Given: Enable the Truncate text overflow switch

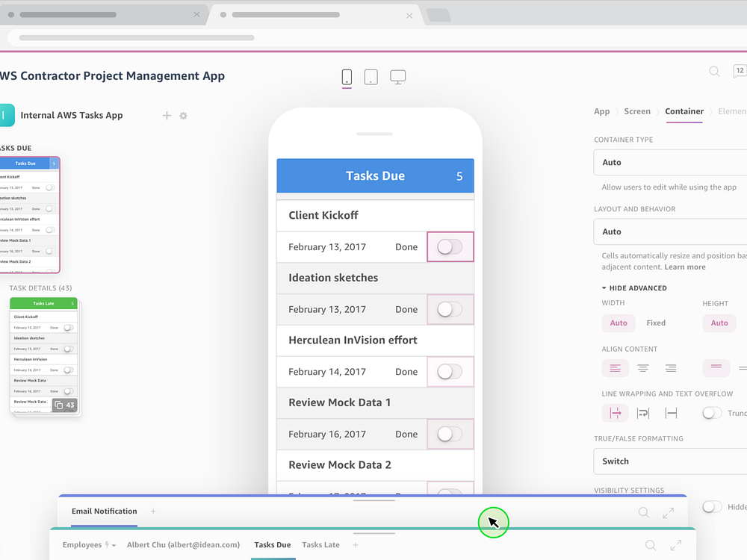Looking at the screenshot, I should click(x=712, y=413).
